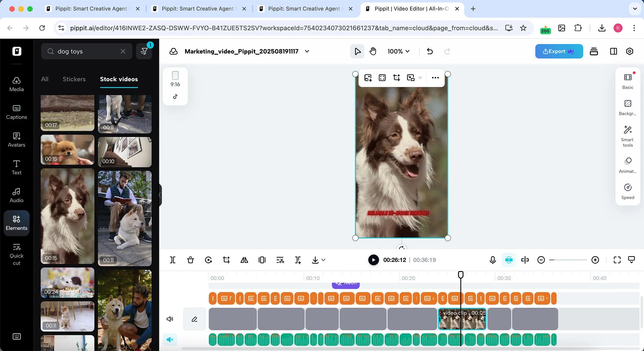Screen dimensions: 644x351
Task: Mirror the clip horizontally
Action: coord(244,260)
